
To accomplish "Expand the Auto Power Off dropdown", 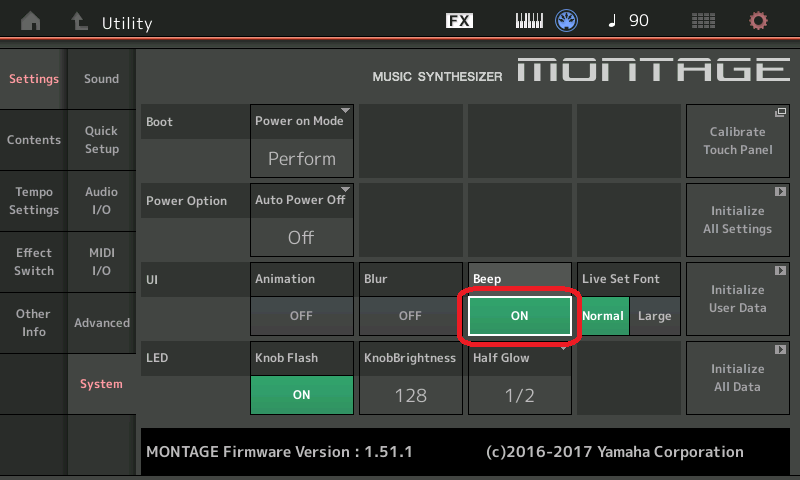I will point(301,219).
